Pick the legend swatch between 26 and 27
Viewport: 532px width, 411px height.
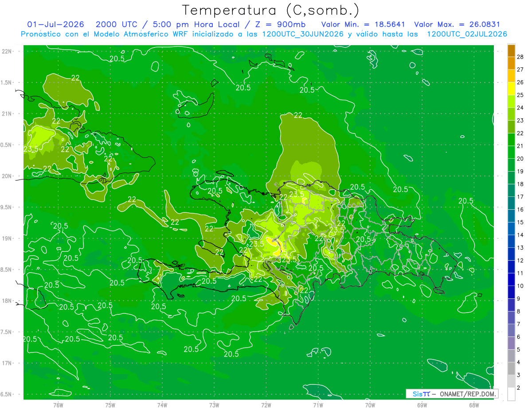[x=511, y=76]
